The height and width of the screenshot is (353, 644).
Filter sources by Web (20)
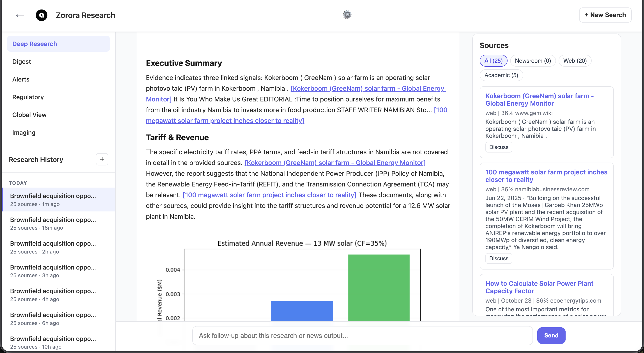pyautogui.click(x=575, y=60)
